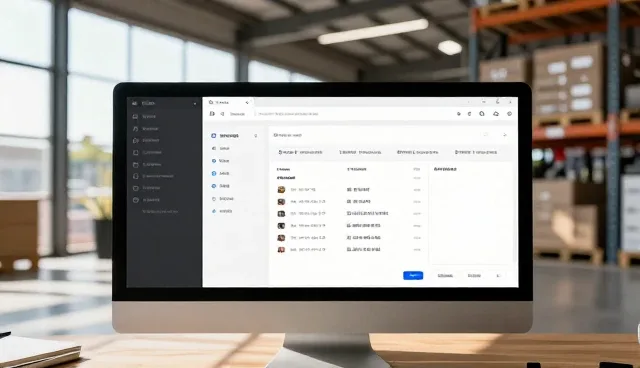Image resolution: width=640 pixels, height=368 pixels.
Task: Click the leftmost icon in the browser toolbar
Action: click(x=212, y=114)
